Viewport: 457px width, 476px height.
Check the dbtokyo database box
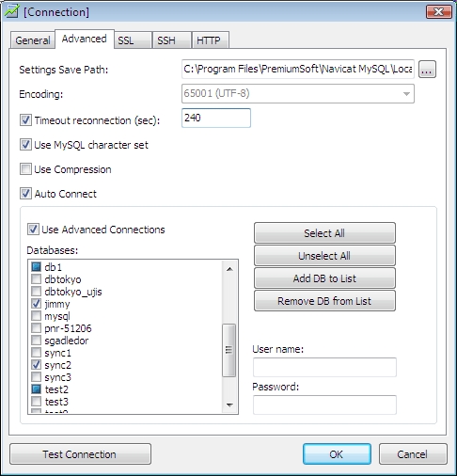(x=36, y=278)
